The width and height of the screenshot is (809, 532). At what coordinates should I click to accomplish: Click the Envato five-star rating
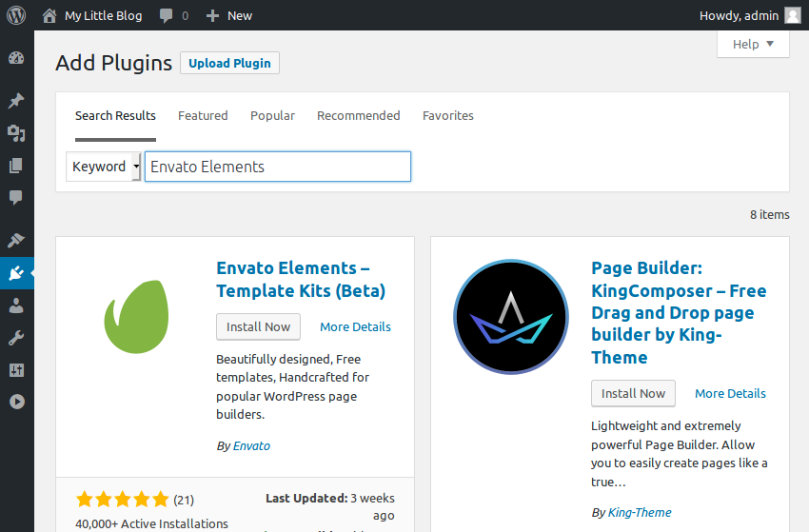click(122, 499)
